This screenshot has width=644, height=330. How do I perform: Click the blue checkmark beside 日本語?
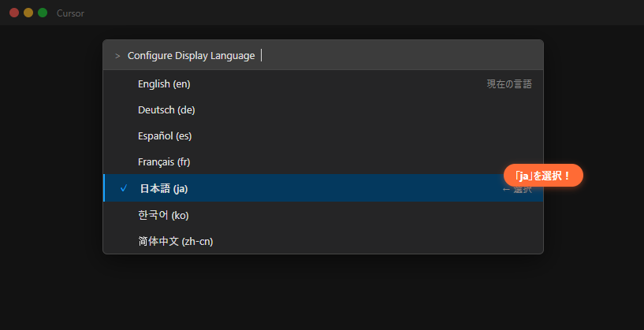(x=124, y=188)
